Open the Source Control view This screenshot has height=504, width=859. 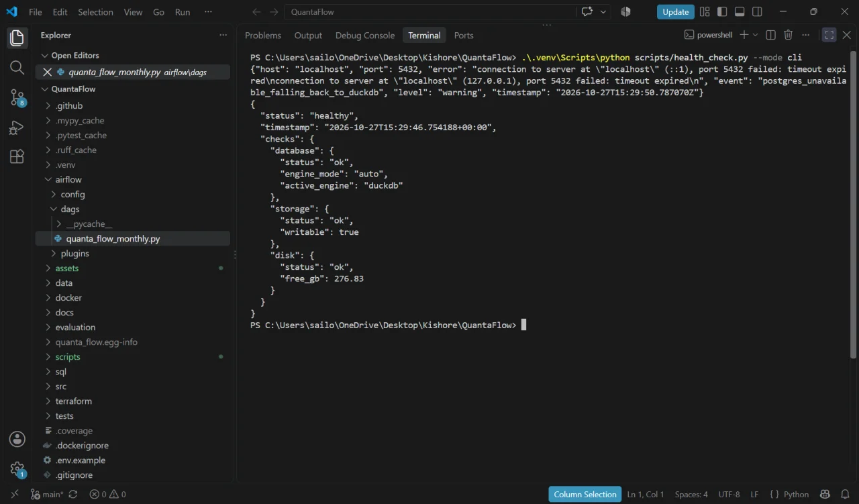click(17, 97)
